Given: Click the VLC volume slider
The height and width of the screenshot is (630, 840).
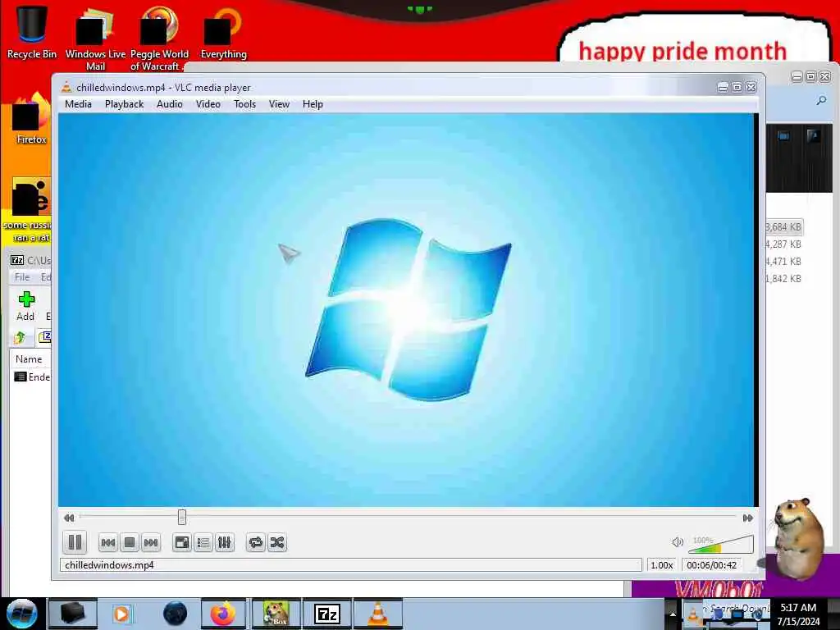Looking at the screenshot, I should (x=721, y=544).
